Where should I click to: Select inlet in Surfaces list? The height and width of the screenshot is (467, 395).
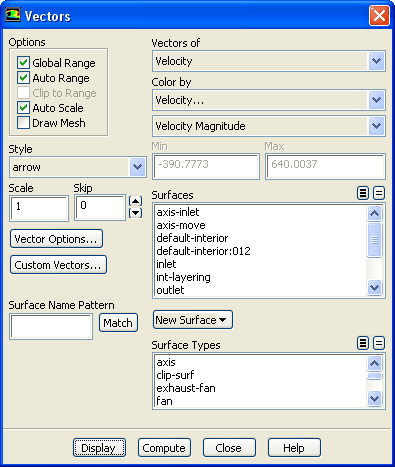[x=261, y=264]
